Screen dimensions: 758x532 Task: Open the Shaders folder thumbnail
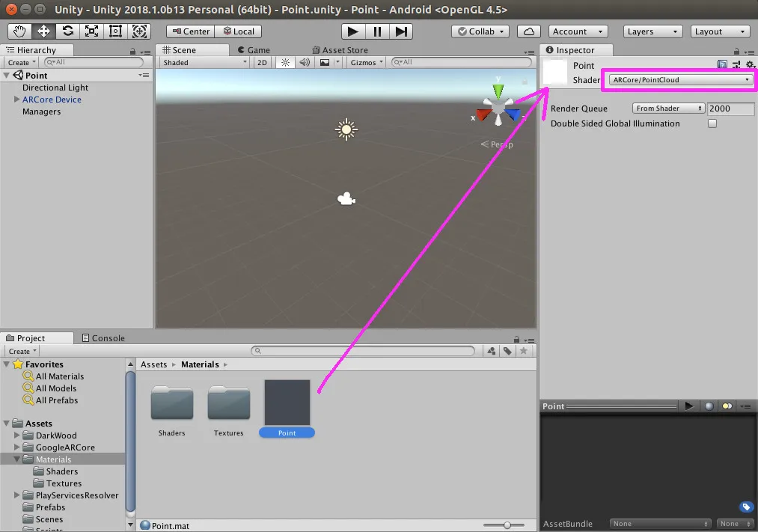(x=172, y=402)
